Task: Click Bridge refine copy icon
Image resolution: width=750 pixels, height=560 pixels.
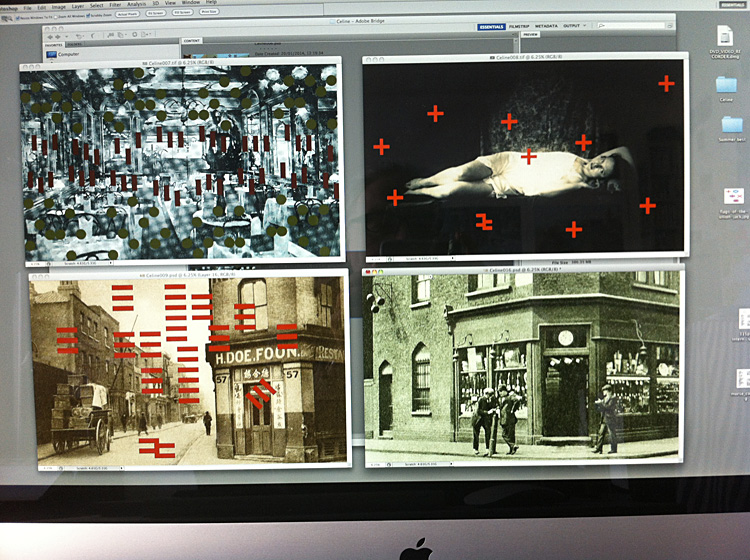Action: tap(121, 35)
